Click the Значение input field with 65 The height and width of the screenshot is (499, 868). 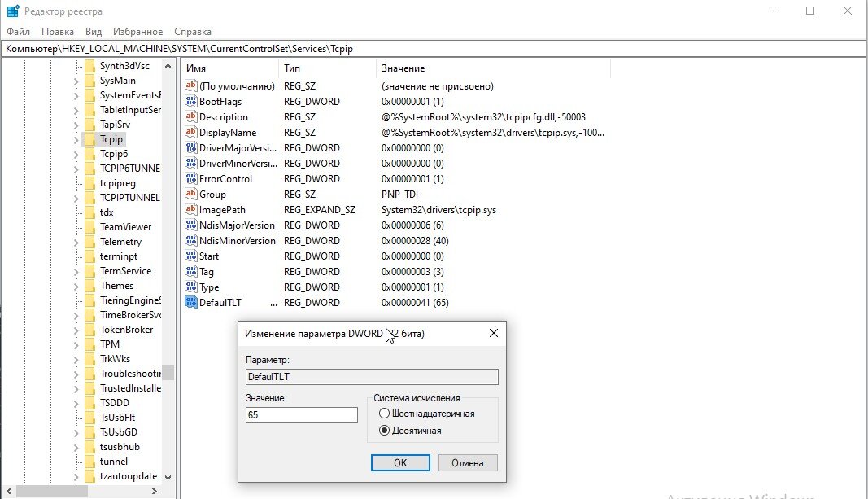point(302,415)
